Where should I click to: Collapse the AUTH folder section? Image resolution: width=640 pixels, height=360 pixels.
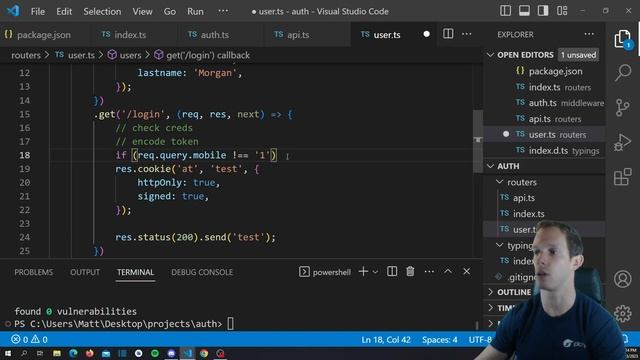pos(491,166)
